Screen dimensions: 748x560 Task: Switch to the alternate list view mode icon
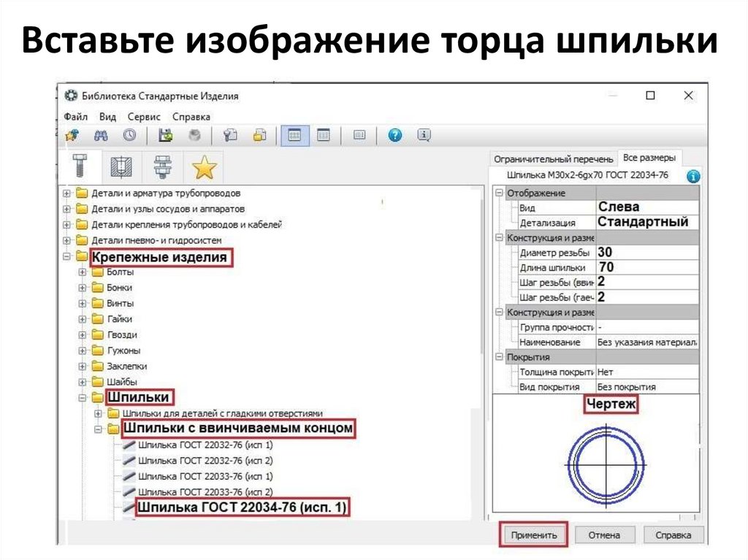click(x=324, y=135)
